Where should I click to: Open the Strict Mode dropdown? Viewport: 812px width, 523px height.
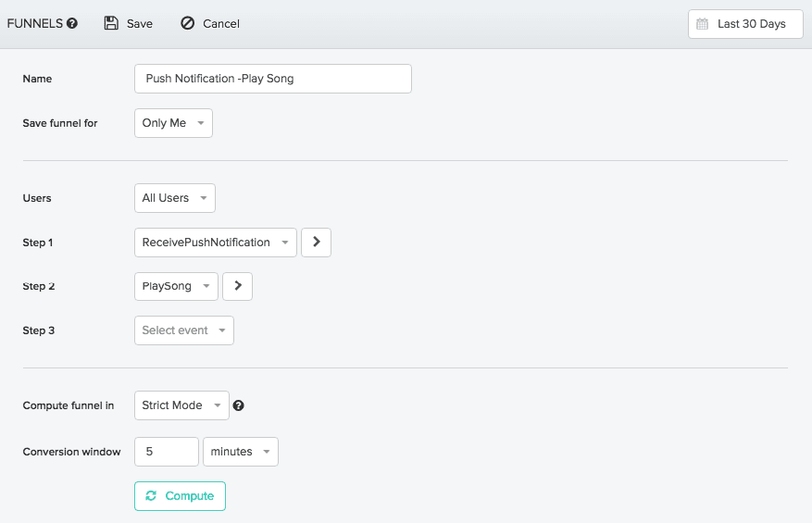coord(181,405)
